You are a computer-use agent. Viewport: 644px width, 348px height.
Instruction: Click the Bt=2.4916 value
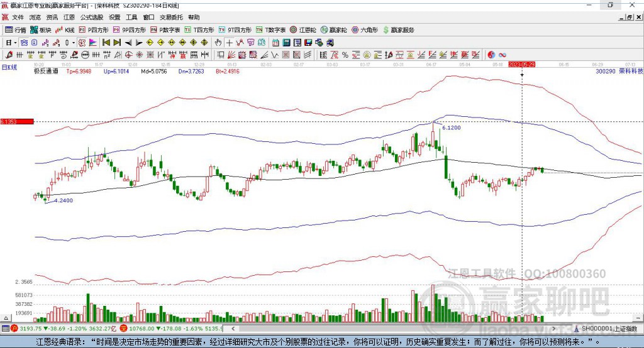[x=228, y=72]
